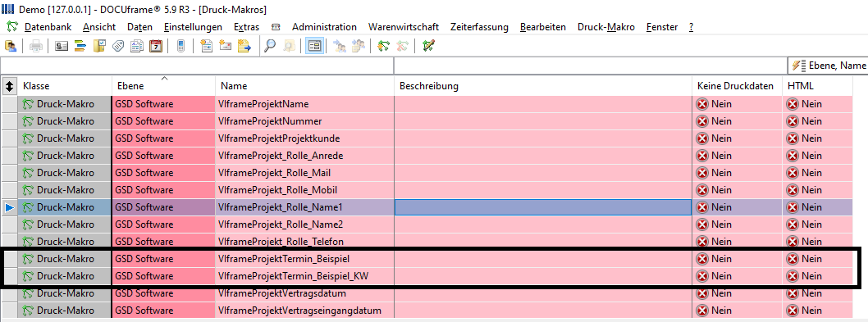Sort by the Beschreibung column header
The height and width of the screenshot is (322, 868).
tap(543, 86)
